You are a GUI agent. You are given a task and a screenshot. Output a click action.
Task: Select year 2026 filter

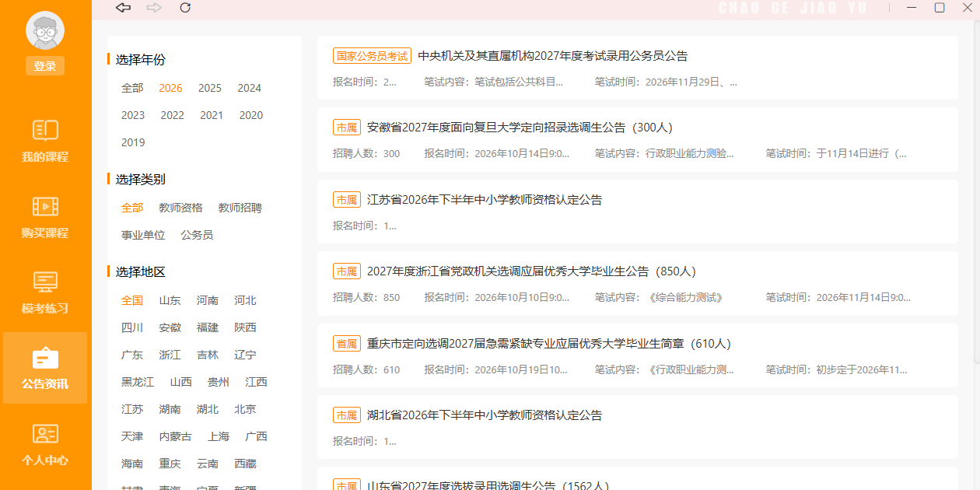coord(170,88)
